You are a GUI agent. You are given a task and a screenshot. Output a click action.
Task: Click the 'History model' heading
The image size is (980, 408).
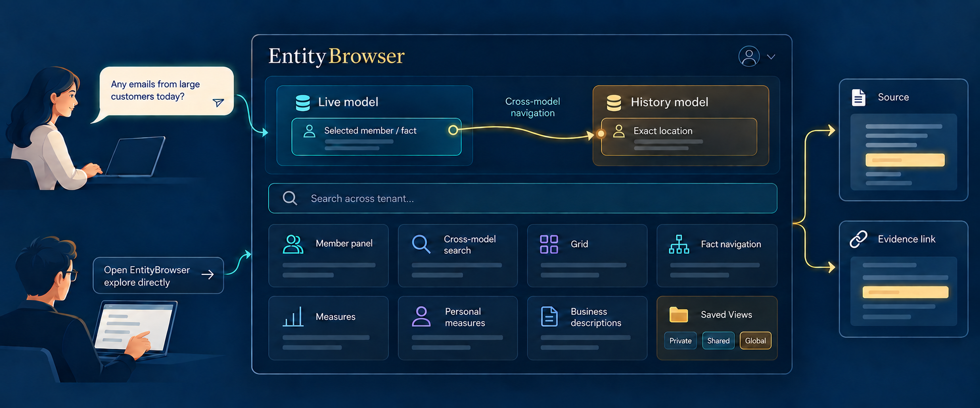pyautogui.click(x=670, y=102)
